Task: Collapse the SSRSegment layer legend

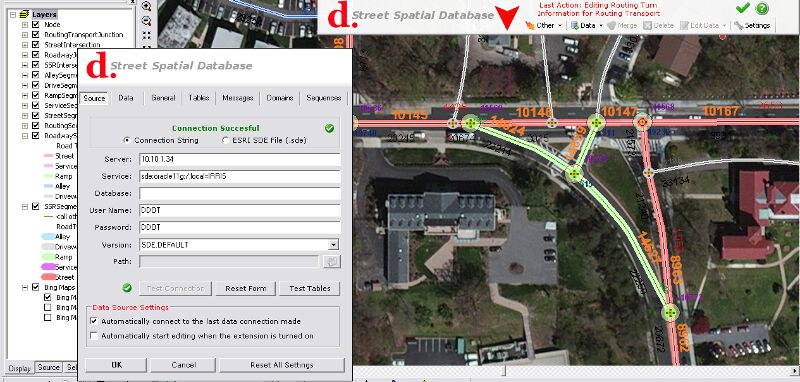Action: tap(24, 206)
